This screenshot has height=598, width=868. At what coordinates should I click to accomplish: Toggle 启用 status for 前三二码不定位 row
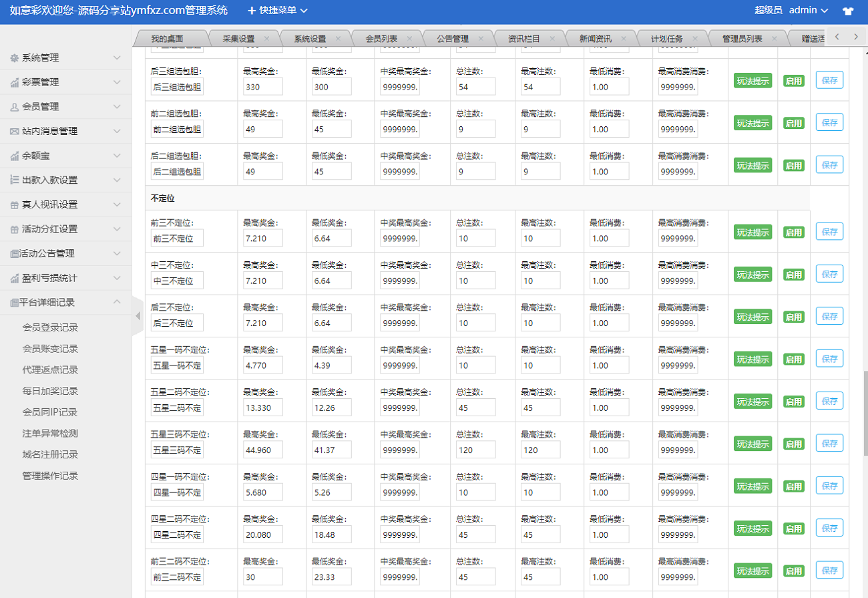pyautogui.click(x=793, y=571)
